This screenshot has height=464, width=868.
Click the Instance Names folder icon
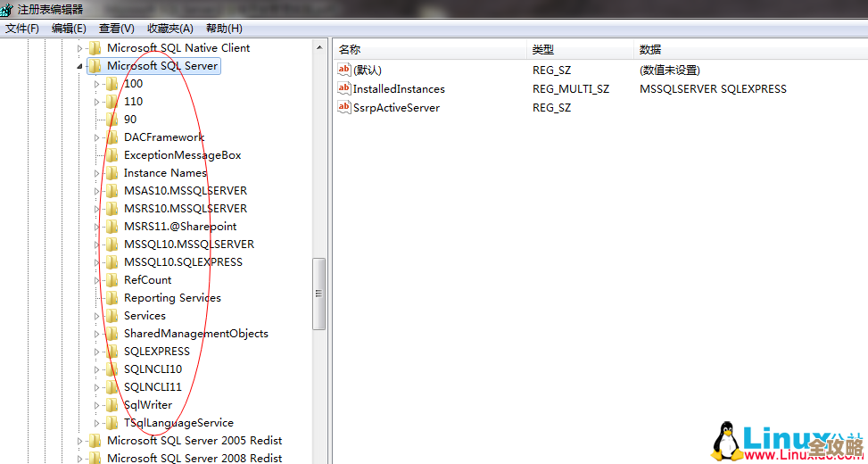[112, 173]
